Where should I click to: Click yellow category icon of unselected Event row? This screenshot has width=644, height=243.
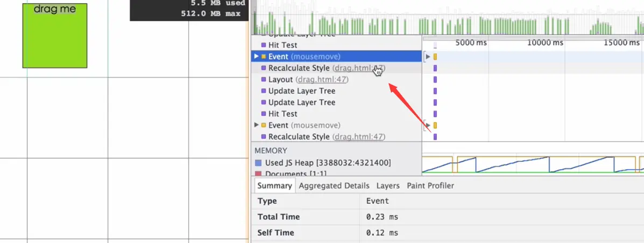tap(264, 125)
